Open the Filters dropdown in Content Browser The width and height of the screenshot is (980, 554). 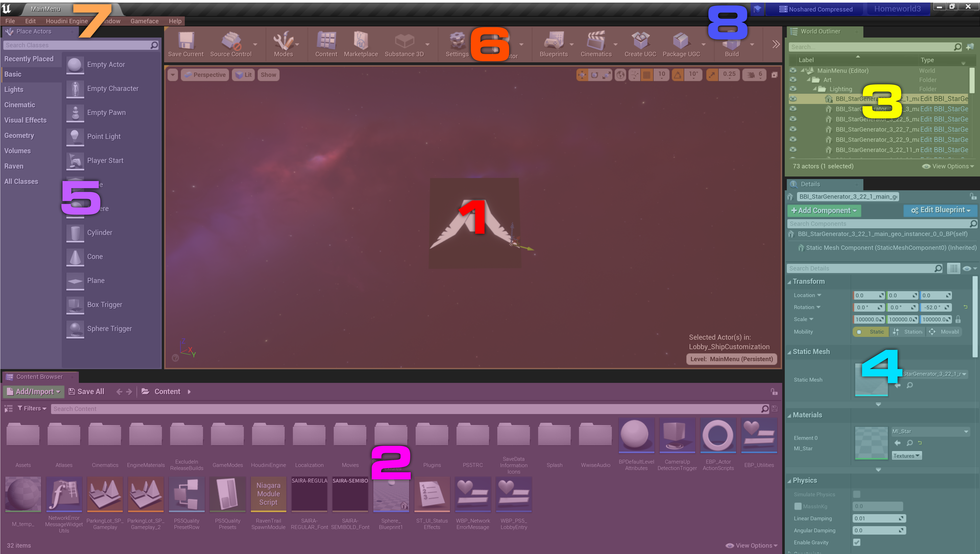point(32,409)
